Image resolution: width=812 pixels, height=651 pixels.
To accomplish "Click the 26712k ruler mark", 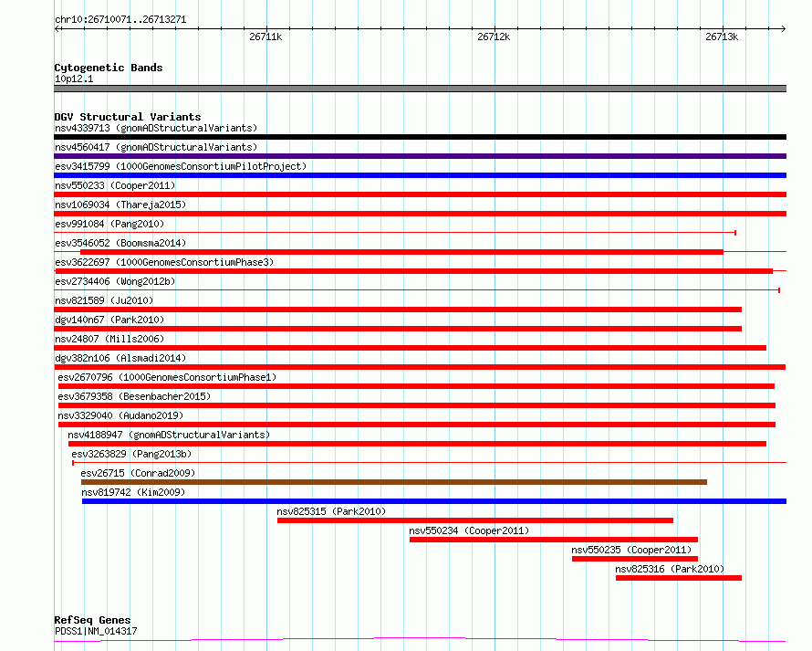I will pyautogui.click(x=494, y=37).
